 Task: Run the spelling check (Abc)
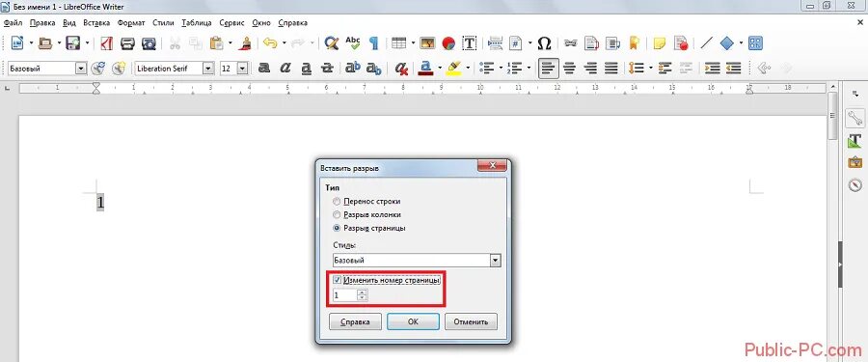(353, 42)
